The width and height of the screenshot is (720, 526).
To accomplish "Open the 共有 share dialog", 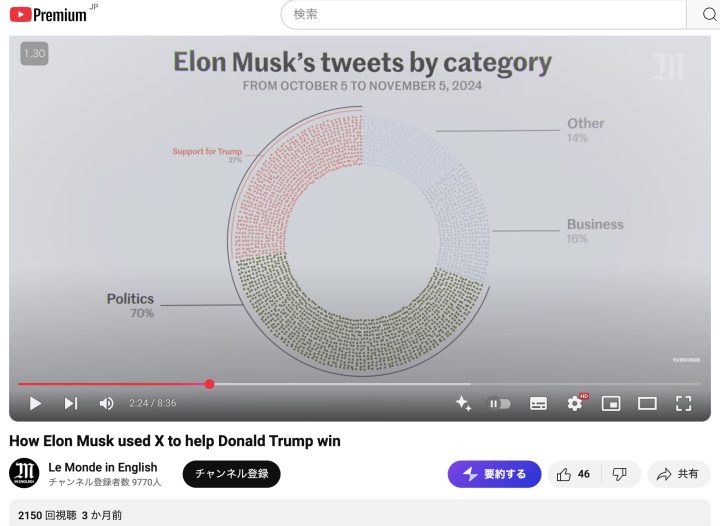I will click(678, 474).
